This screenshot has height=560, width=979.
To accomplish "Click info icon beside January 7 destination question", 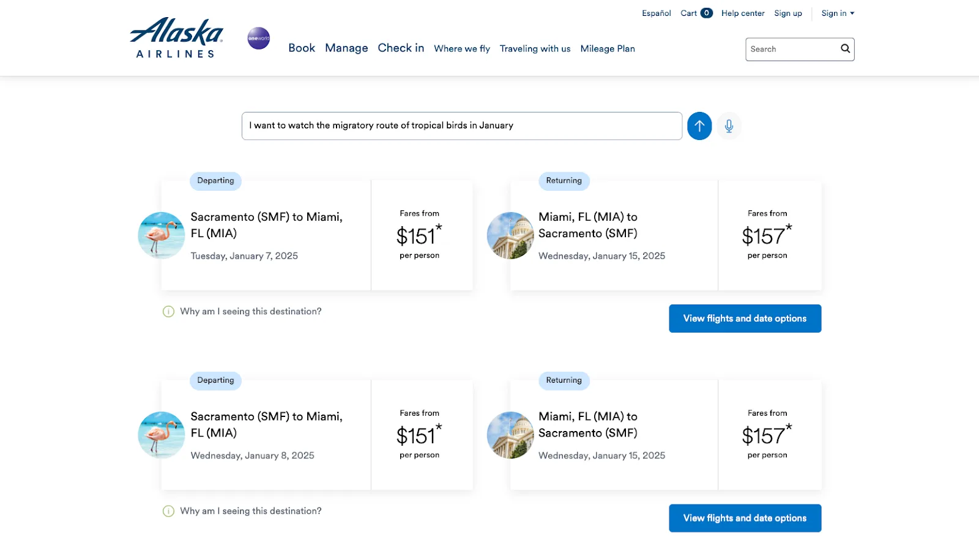I will click(x=168, y=312).
